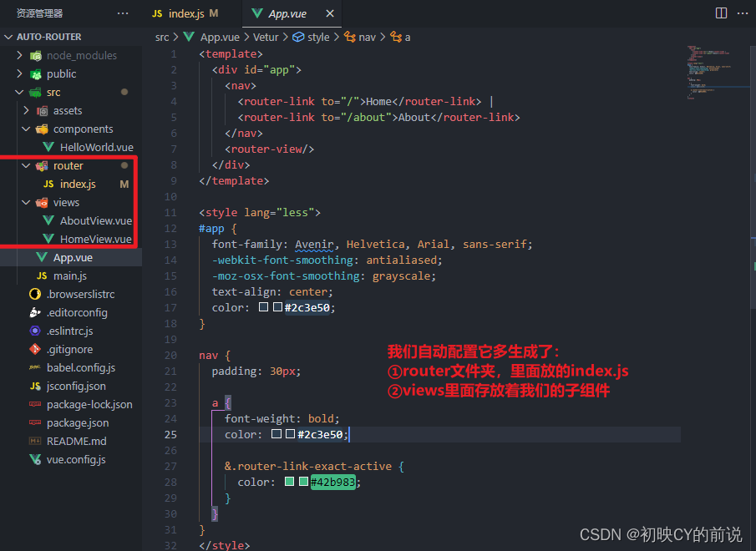Expand the public folder chevron
Screen dimensions: 756x551
[x=19, y=73]
